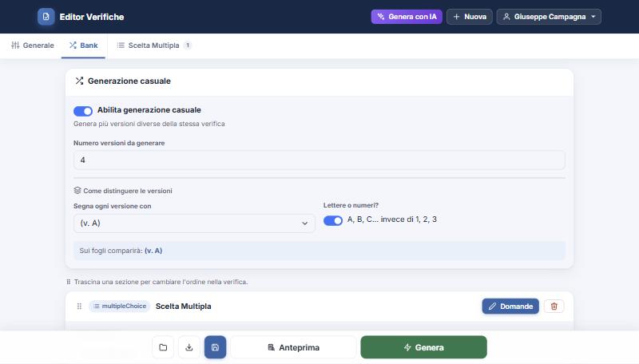Click the Come distinguere le versioni label
The height and width of the screenshot is (364, 639).
tap(128, 191)
